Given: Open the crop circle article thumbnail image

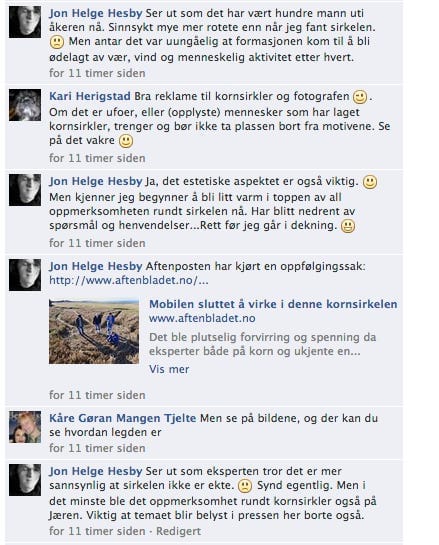Looking at the screenshot, I should coord(94,332).
